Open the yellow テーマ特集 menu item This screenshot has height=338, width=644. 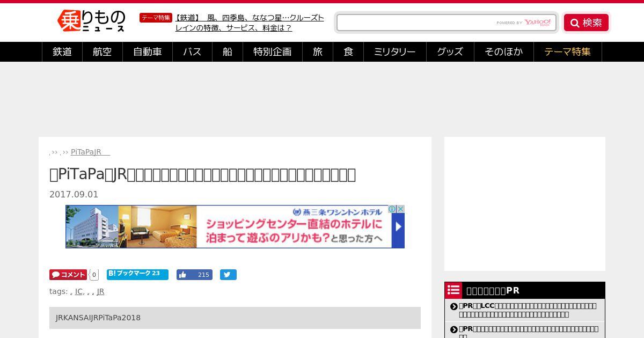pos(568,52)
